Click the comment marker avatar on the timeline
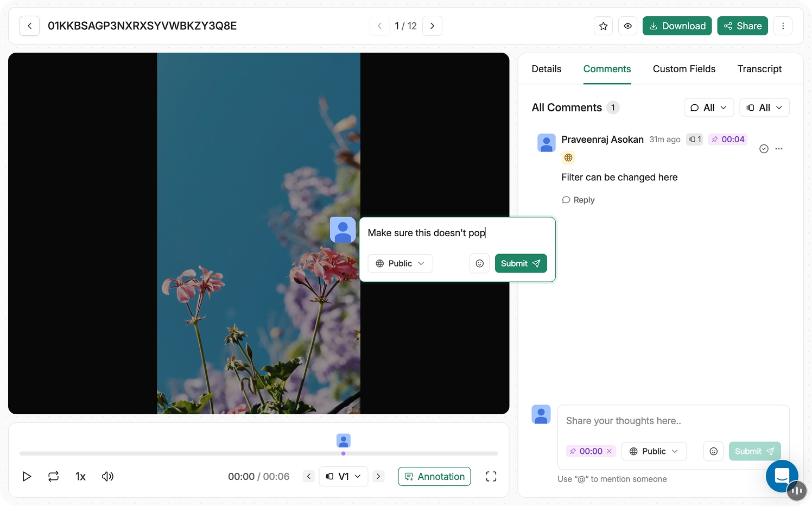 point(344,440)
